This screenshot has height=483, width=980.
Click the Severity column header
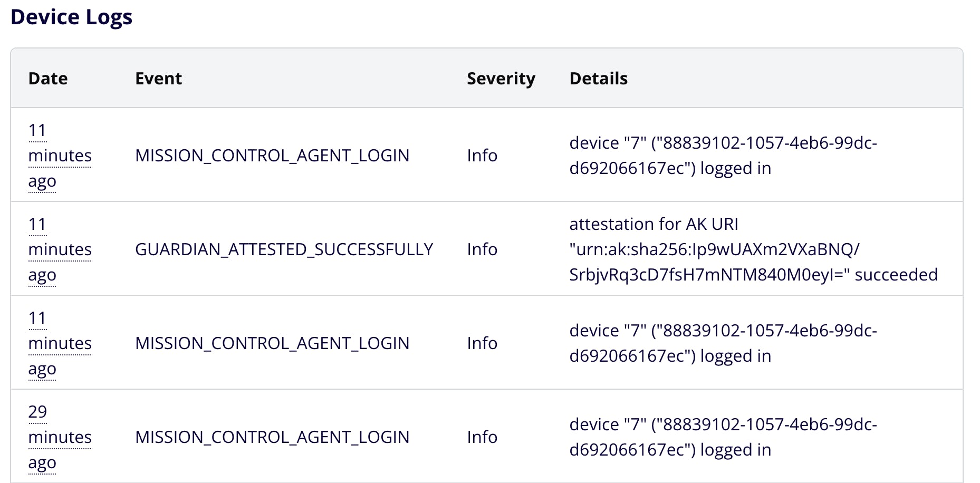tap(501, 78)
